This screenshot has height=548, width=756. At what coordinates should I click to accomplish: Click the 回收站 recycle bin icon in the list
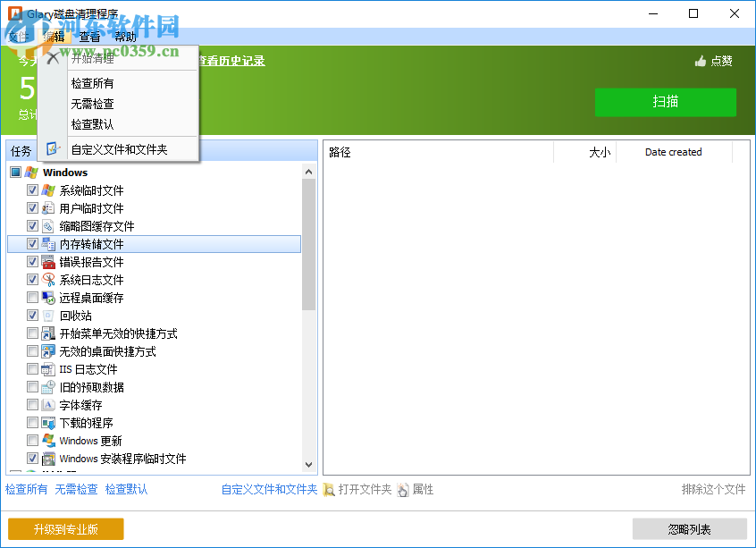click(x=46, y=315)
